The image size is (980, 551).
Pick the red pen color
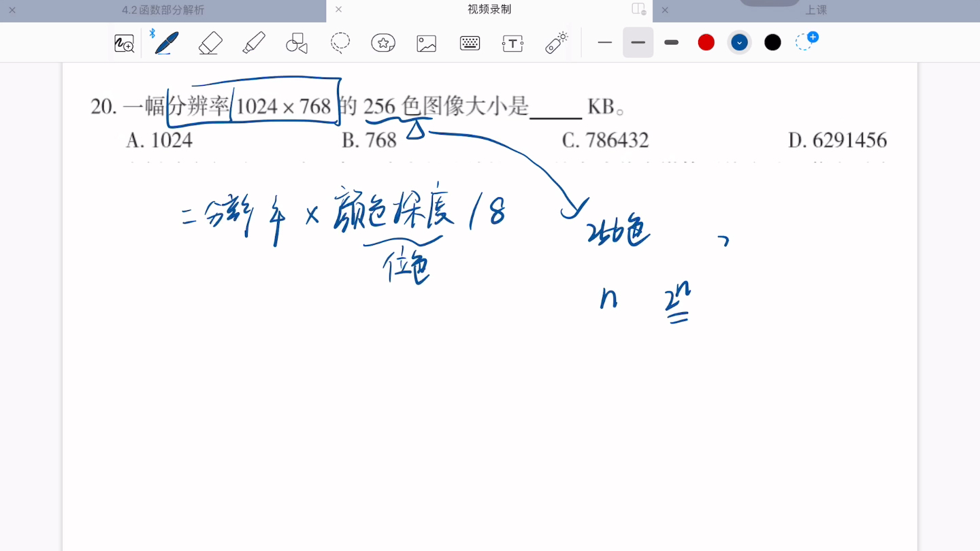point(706,42)
